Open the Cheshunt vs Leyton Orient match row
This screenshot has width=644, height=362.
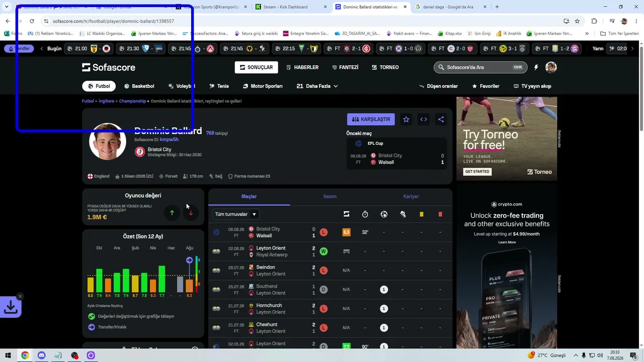pyautogui.click(x=330, y=328)
